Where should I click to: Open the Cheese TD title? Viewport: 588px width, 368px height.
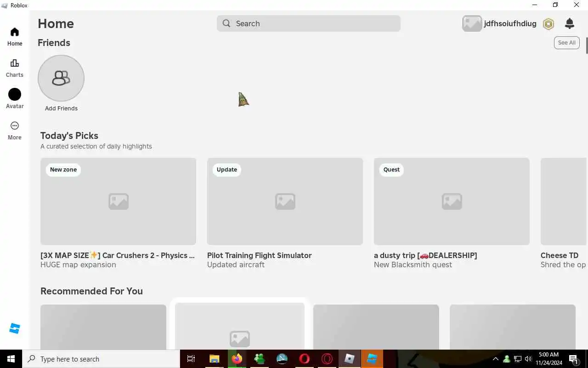click(x=560, y=255)
